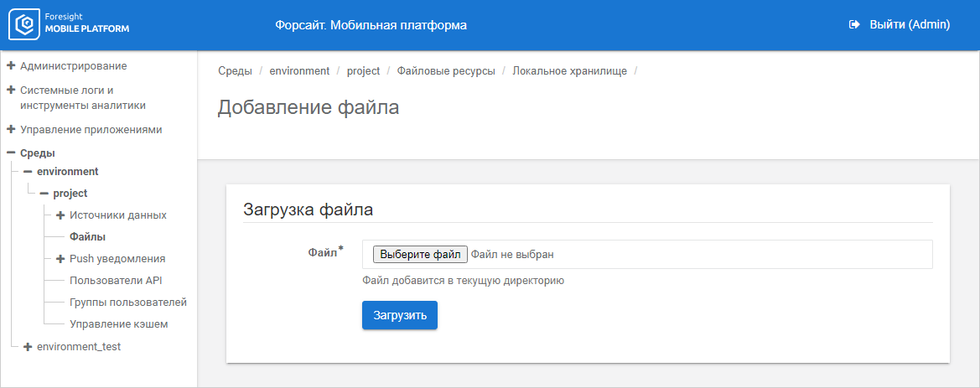Image resolution: width=980 pixels, height=388 pixels.
Task: Expand Системные логи и инструменты аналитики
Action: (11, 90)
